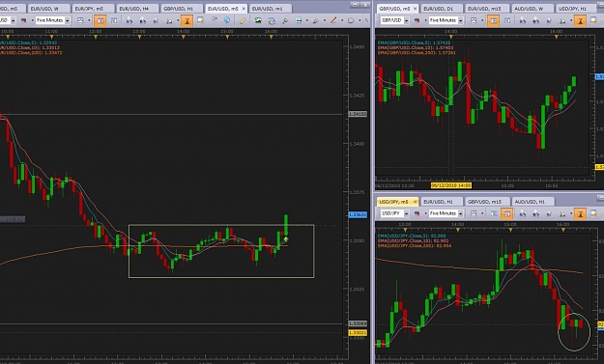Screen dimensions: 604x364
Task: Click the magnifier tool icon in EUR/USD toolbar
Action: (285, 20)
